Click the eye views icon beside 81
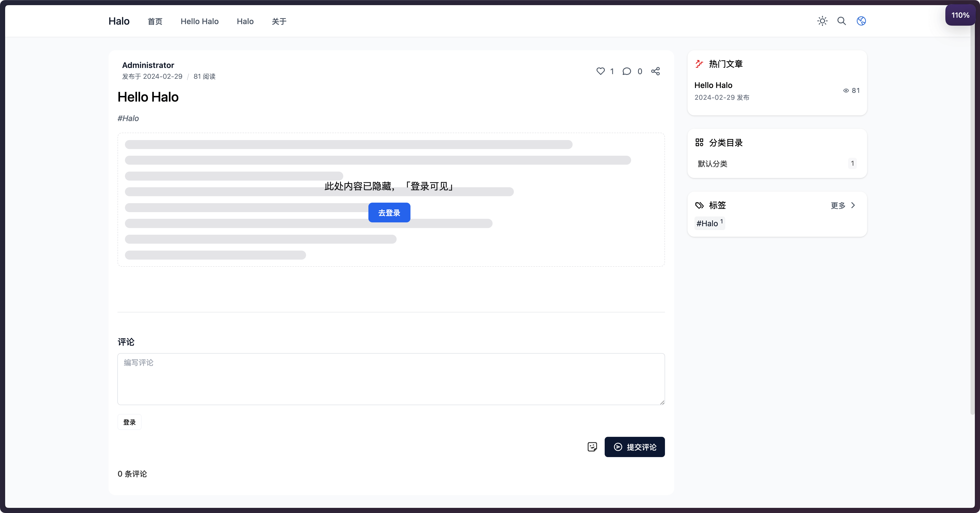980x513 pixels. [x=846, y=91]
